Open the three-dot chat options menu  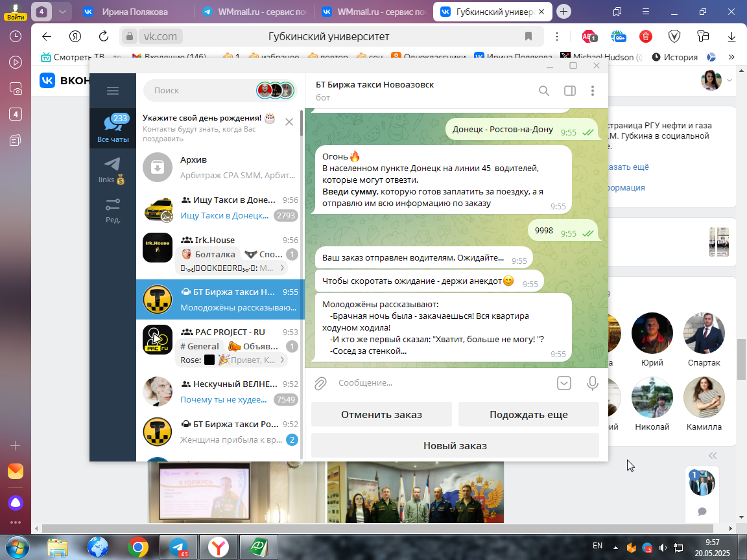[593, 91]
